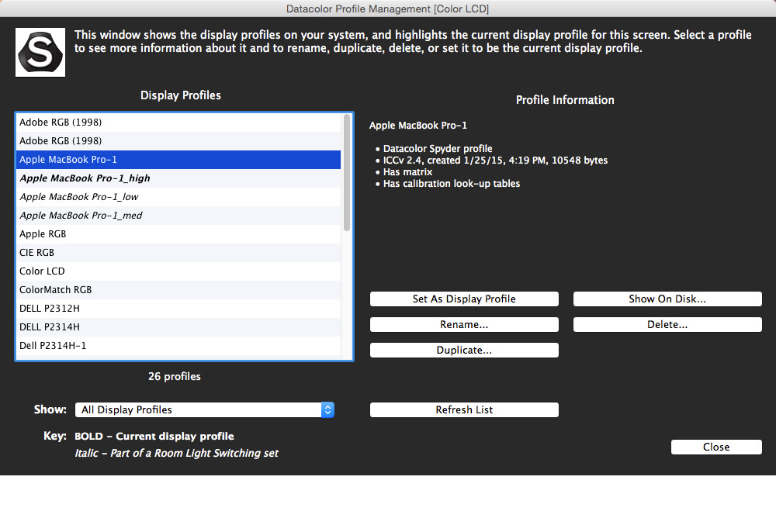Delete the selected profile

point(667,325)
